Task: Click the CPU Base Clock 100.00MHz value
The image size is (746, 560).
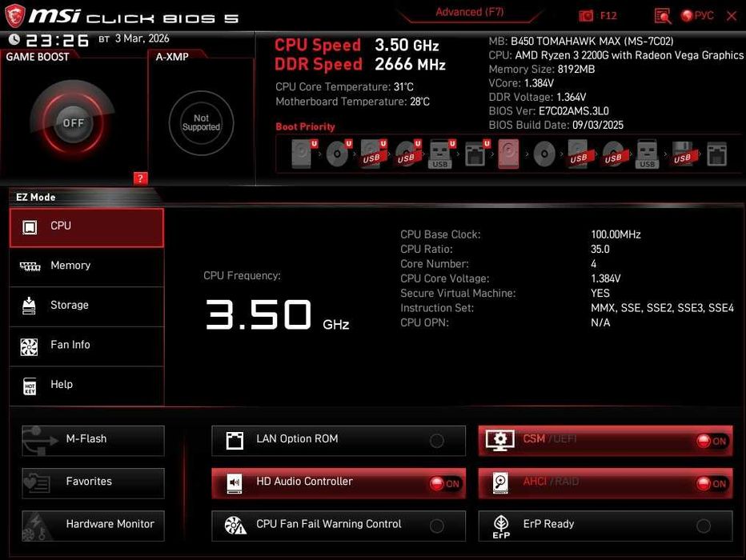Action: (x=616, y=234)
